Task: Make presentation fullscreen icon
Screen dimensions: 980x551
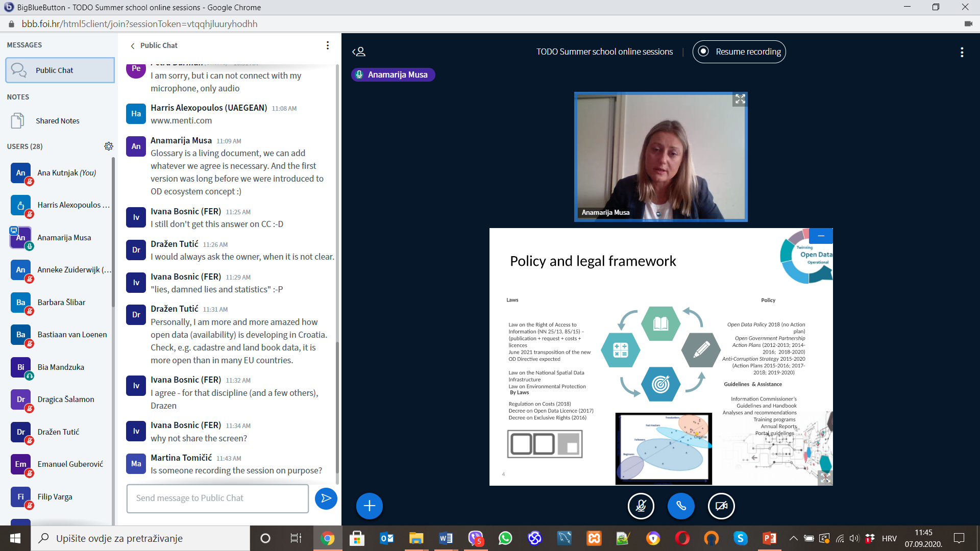Action: coord(825,478)
